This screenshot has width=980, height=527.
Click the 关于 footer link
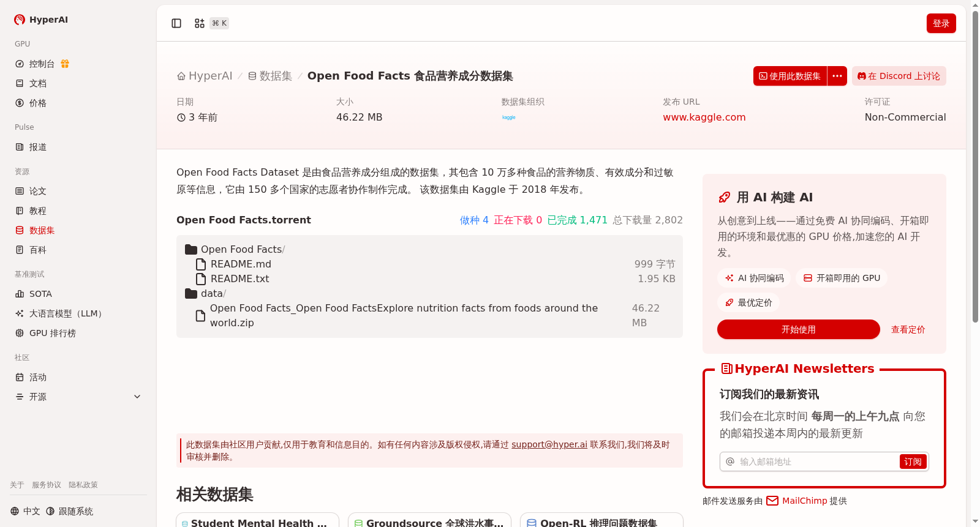17,485
